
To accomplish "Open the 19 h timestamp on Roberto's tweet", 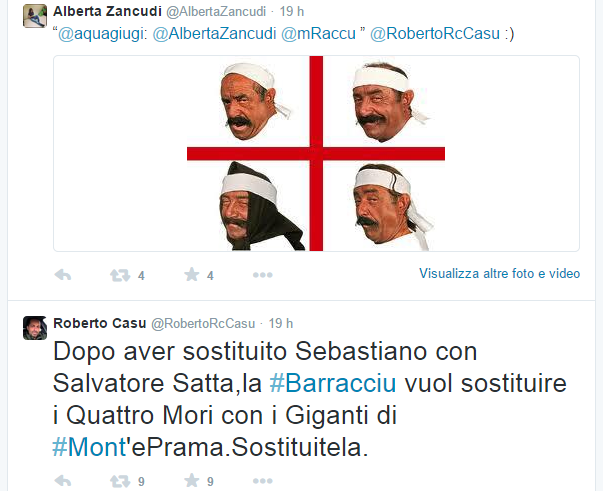I will pos(281,323).
